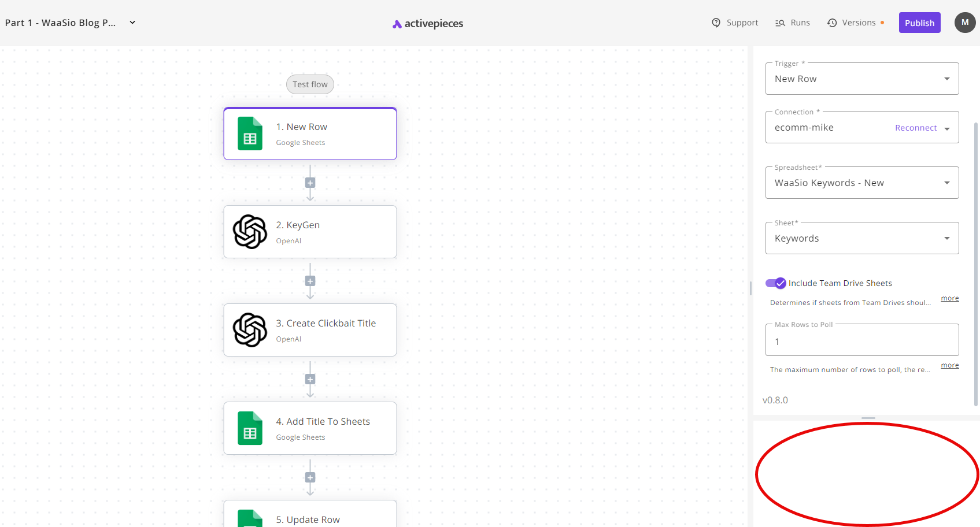980x527 pixels.
Task: Click the Support help icon
Action: 716,23
